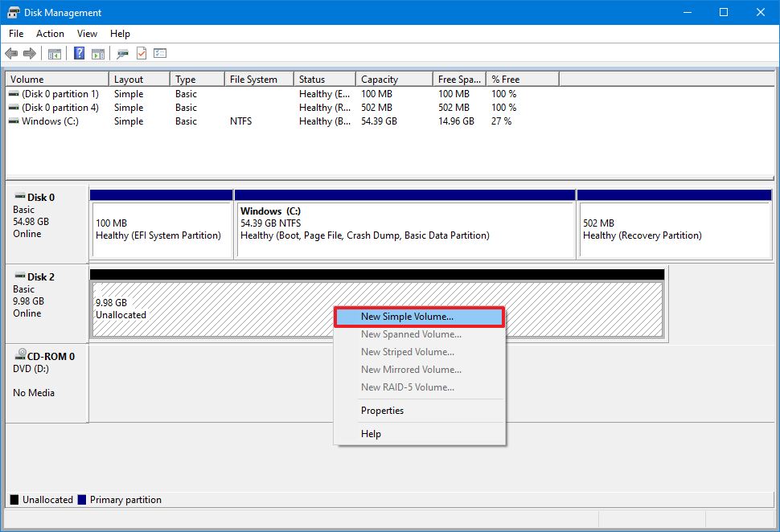Viewport: 780px width, 532px height.
Task: Select Properties in the context menu
Action: 382,411
